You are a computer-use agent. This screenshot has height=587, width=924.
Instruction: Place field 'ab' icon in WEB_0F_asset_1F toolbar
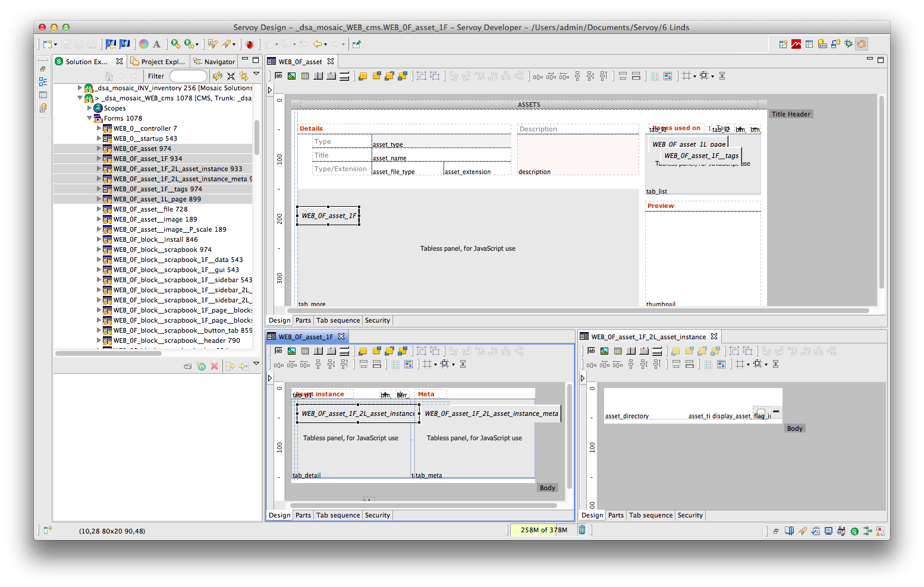tap(278, 351)
